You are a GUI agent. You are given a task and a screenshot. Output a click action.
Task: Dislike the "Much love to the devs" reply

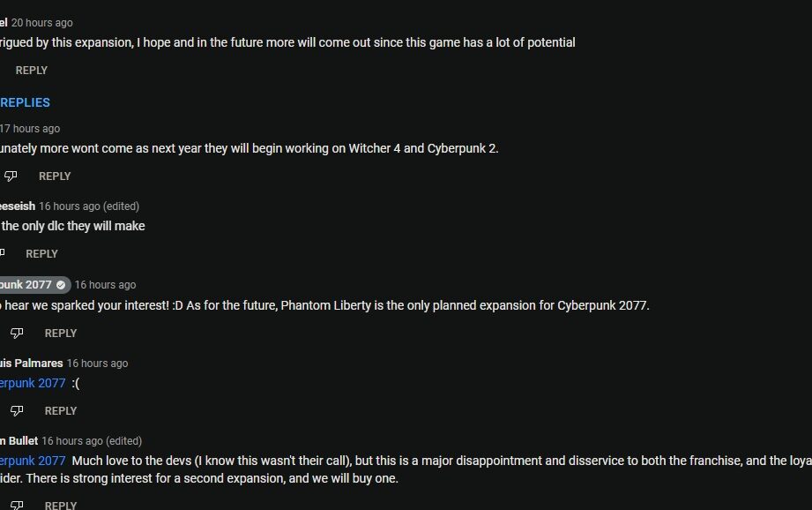pos(17,506)
